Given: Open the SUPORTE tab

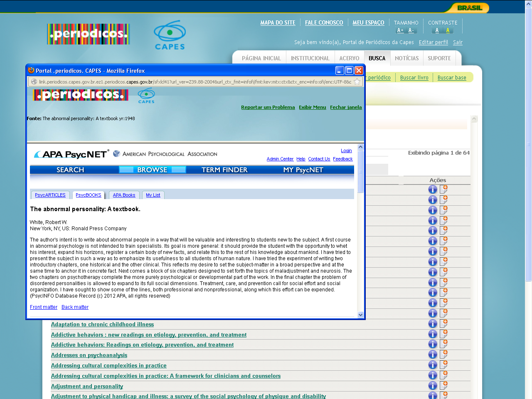Looking at the screenshot, I should 439,58.
